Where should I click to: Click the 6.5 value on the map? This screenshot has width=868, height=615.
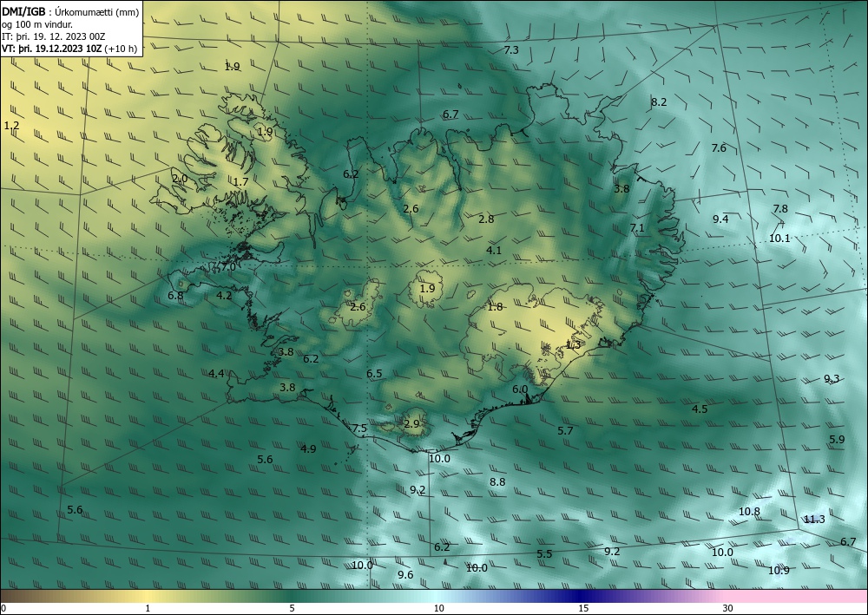click(x=374, y=373)
